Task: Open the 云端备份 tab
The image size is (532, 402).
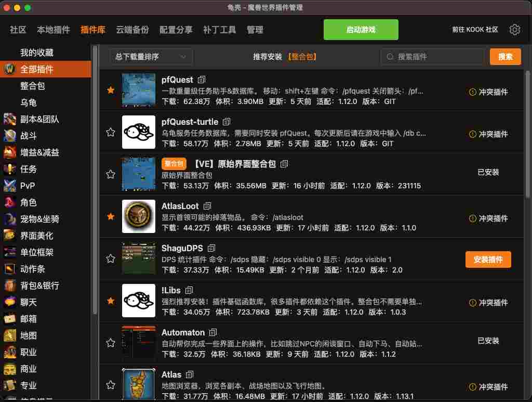Action: point(132,30)
